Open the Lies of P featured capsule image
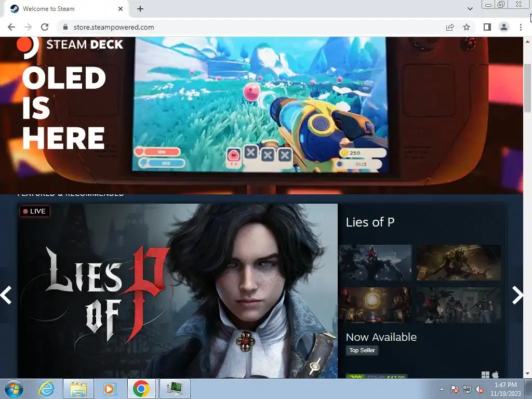 178,291
